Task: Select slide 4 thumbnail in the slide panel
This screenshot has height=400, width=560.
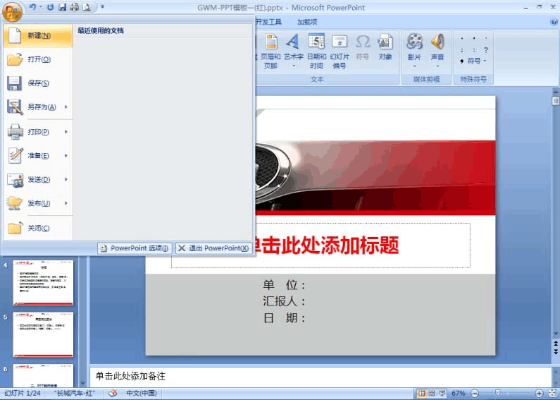Action: (43, 282)
